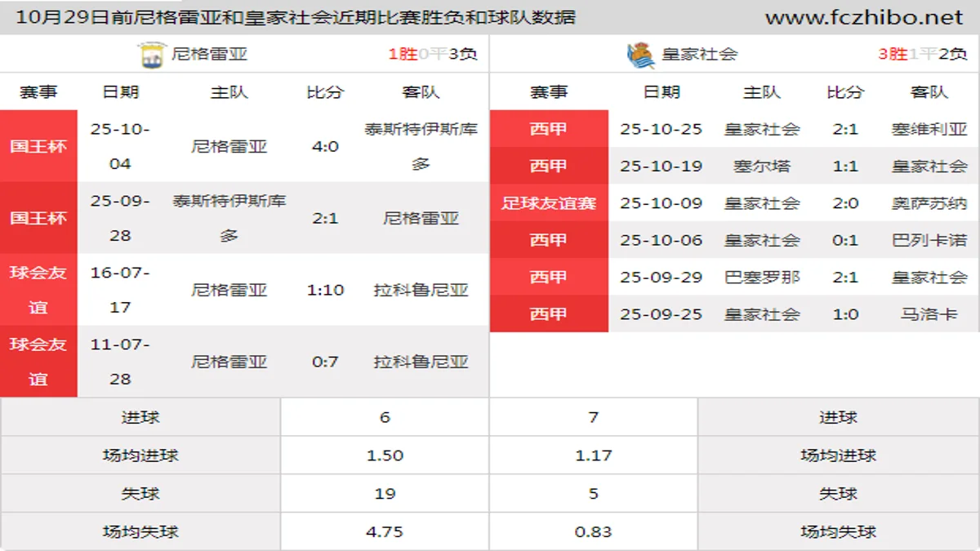The width and height of the screenshot is (980, 551).
Task: Click the 足球友谊赛 competition label
Action: pyautogui.click(x=549, y=203)
